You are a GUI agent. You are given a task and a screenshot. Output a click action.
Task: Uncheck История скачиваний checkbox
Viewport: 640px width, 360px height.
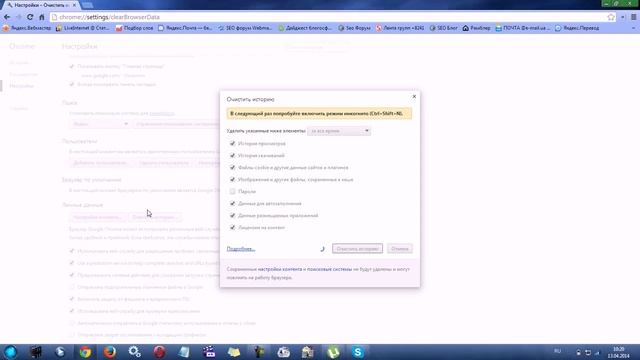tap(232, 156)
